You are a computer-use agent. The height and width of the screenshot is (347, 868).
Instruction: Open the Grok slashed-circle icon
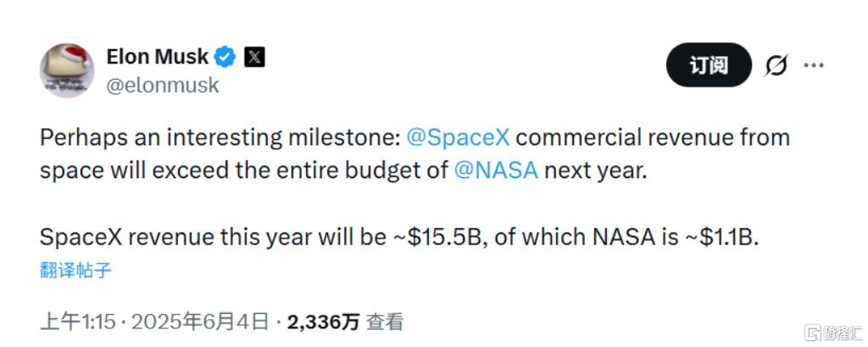[775, 65]
